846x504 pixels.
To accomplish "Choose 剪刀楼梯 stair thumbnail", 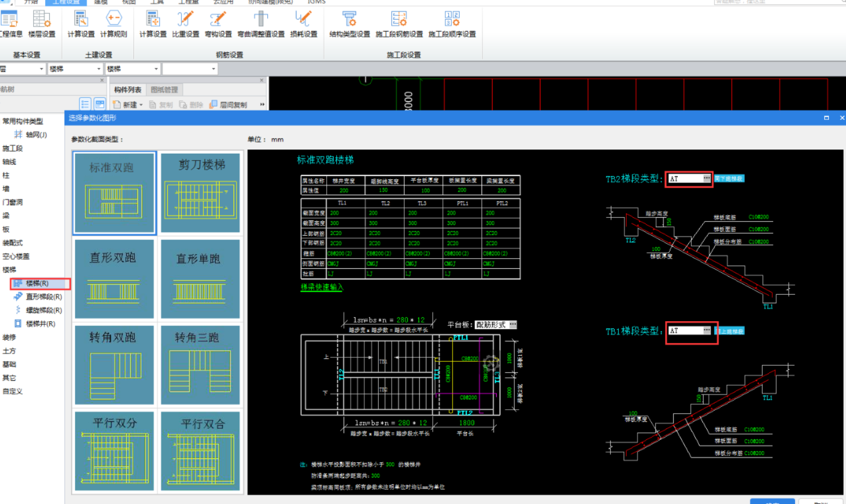I will point(200,193).
